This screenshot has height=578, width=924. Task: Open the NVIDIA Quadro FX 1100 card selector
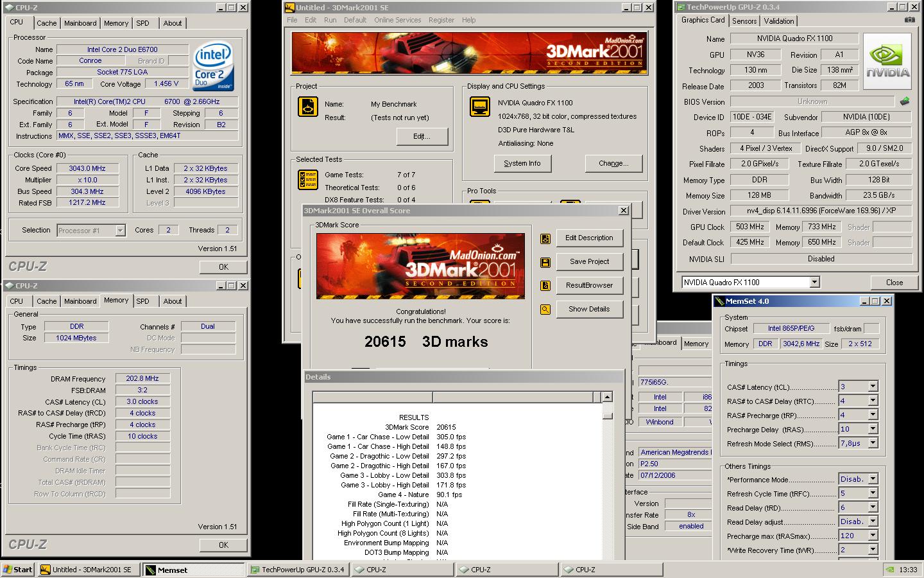814,282
